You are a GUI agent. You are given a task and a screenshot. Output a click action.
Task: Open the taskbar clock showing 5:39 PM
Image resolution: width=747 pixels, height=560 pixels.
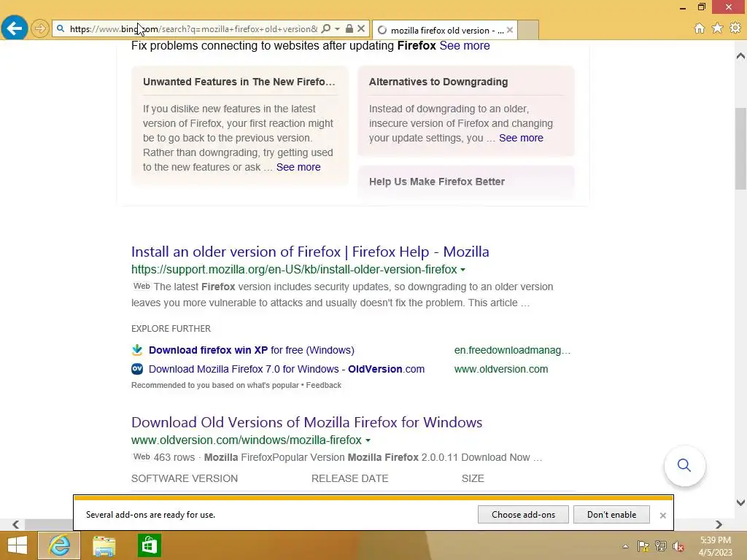tap(715, 546)
